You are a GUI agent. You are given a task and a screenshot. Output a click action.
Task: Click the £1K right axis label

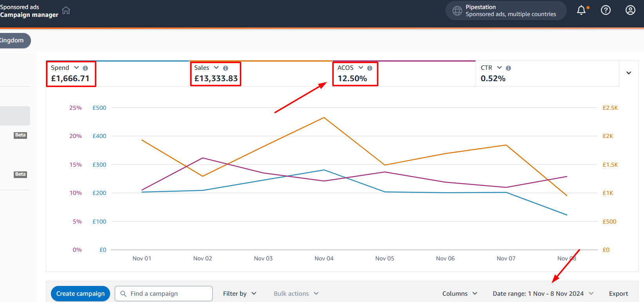pyautogui.click(x=608, y=193)
